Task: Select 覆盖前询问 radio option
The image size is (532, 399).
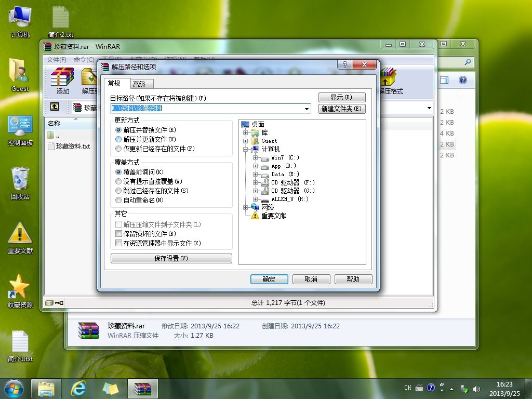Action: click(x=118, y=172)
